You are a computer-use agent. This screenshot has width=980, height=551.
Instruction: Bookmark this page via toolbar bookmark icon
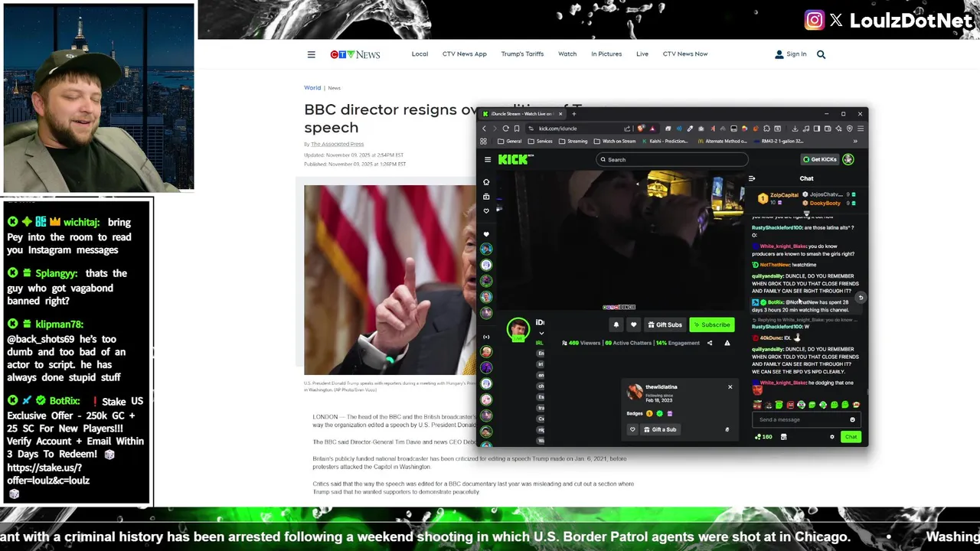[x=517, y=129]
